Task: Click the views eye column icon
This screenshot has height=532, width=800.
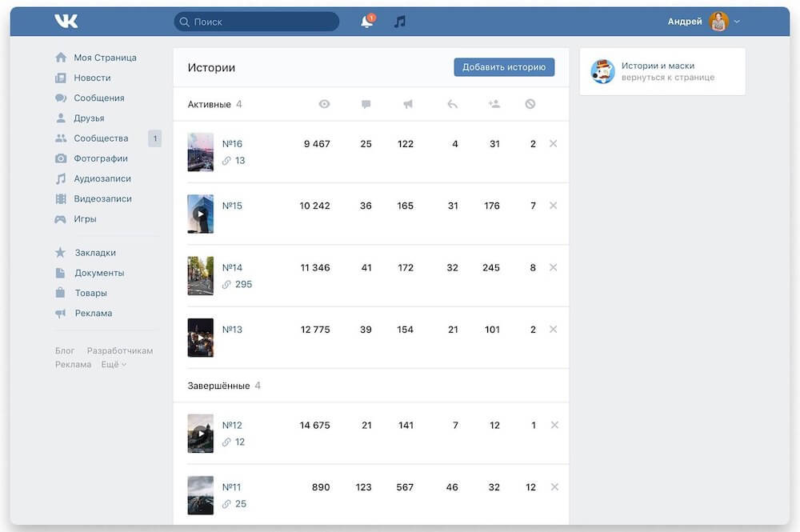Action: (324, 104)
